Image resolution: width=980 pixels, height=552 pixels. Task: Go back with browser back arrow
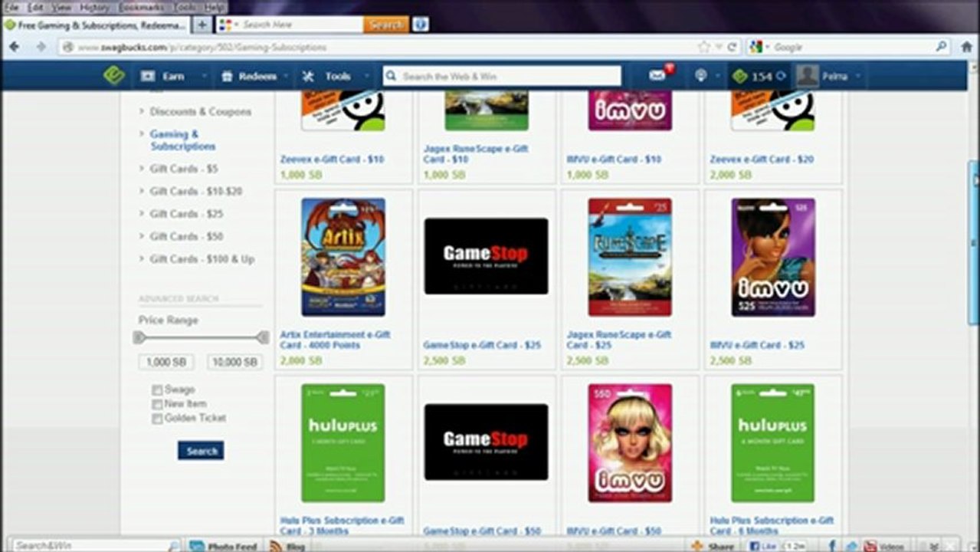14,47
